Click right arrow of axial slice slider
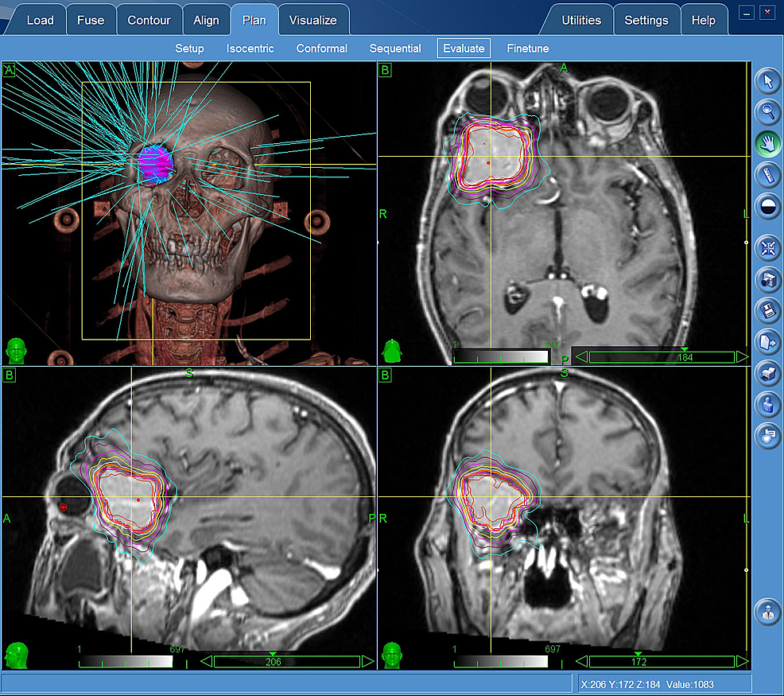The width and height of the screenshot is (784, 696). [x=742, y=356]
